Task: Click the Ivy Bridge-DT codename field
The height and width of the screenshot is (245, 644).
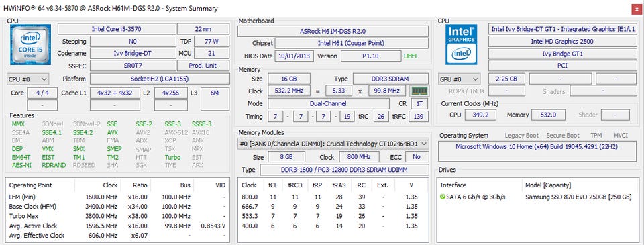Action: tap(133, 54)
